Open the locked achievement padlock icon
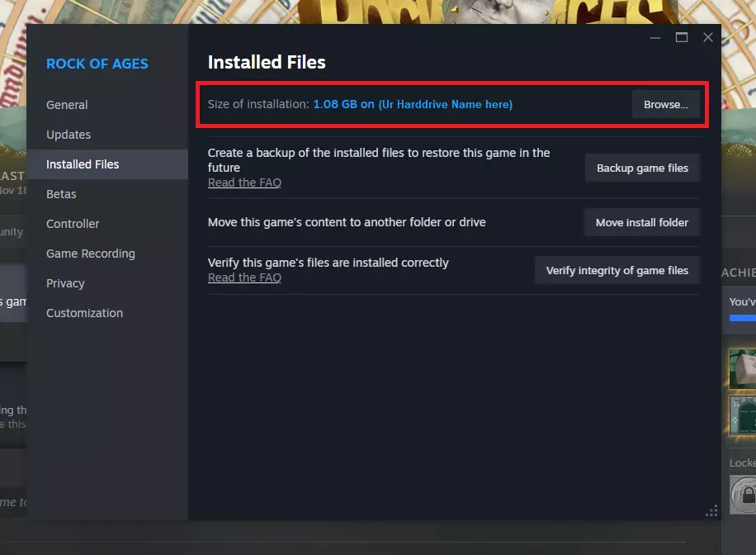756x555 pixels. click(x=743, y=494)
